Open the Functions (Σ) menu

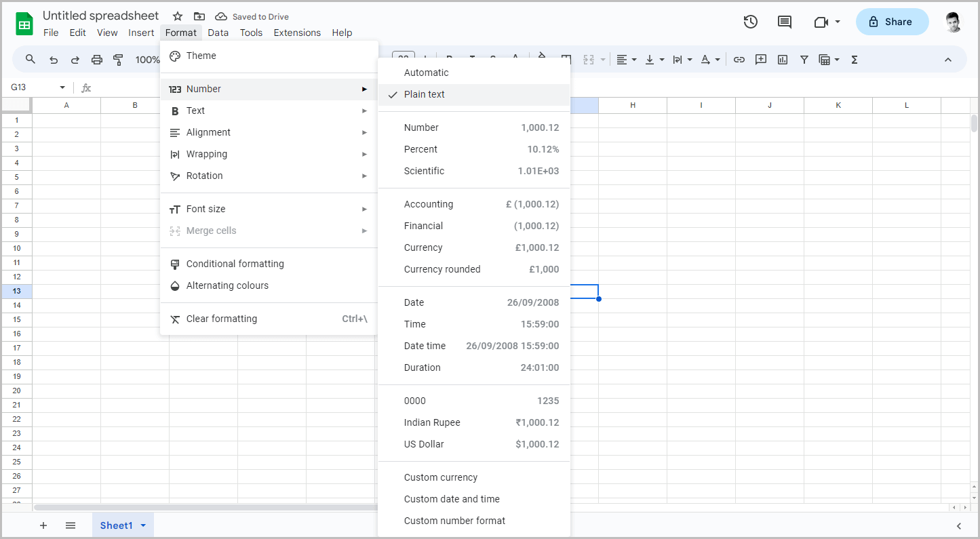[x=854, y=60]
